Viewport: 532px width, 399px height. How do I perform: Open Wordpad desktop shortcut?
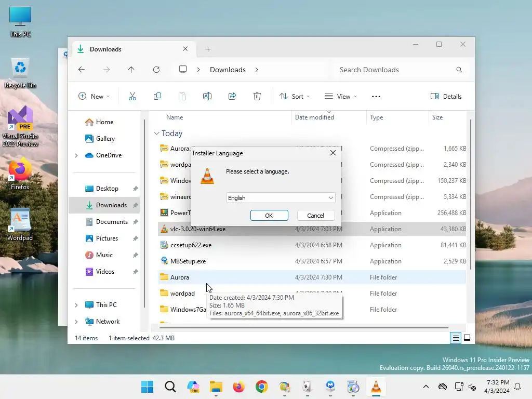[20, 224]
